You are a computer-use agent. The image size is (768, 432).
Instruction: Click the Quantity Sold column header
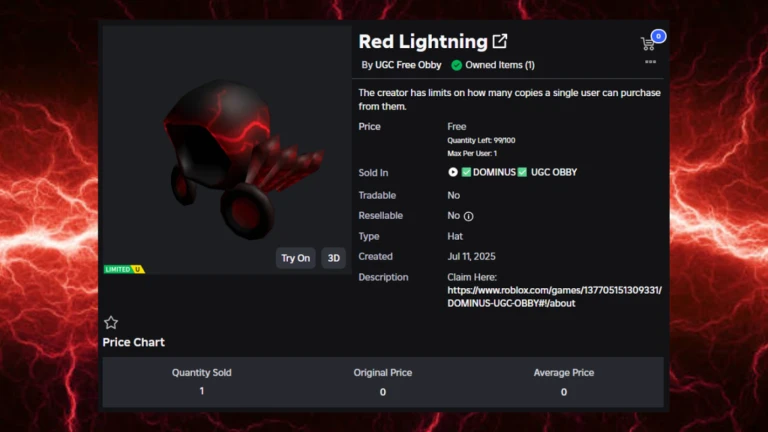[x=201, y=372]
